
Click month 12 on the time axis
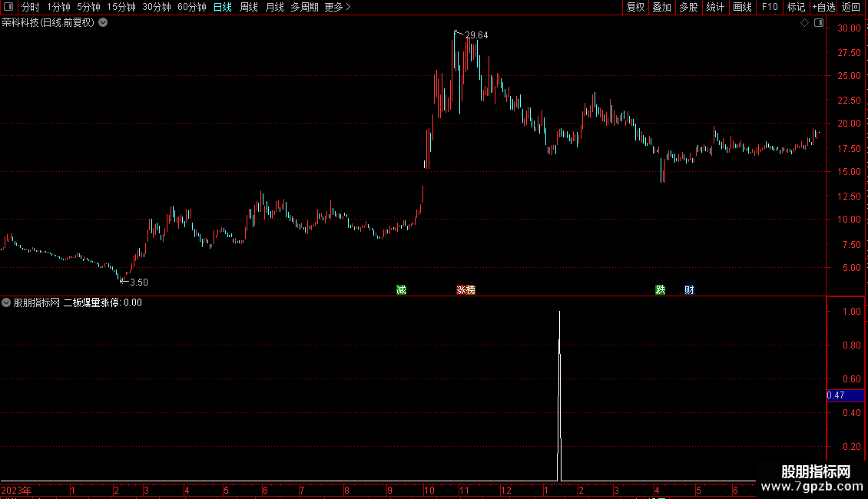click(x=506, y=491)
